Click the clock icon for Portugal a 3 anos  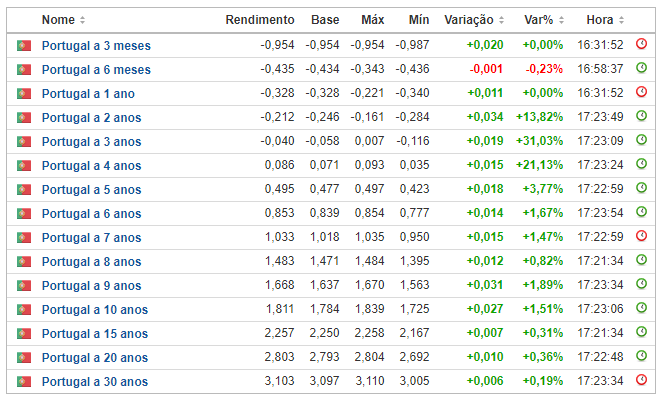[641, 140]
